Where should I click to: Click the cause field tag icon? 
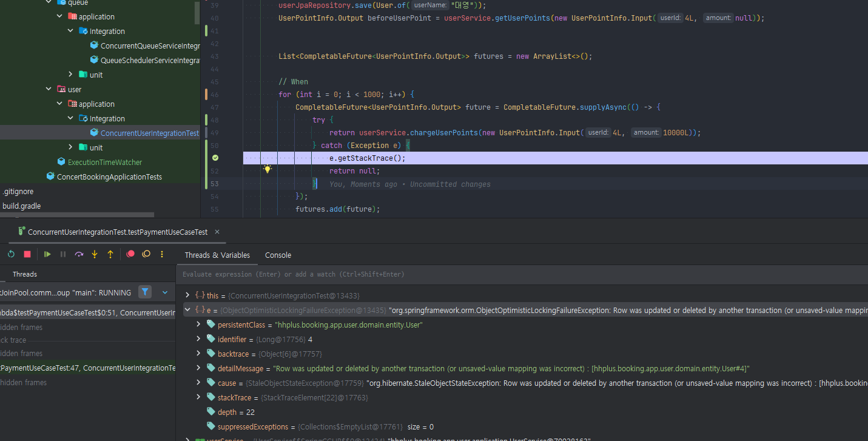tap(210, 383)
